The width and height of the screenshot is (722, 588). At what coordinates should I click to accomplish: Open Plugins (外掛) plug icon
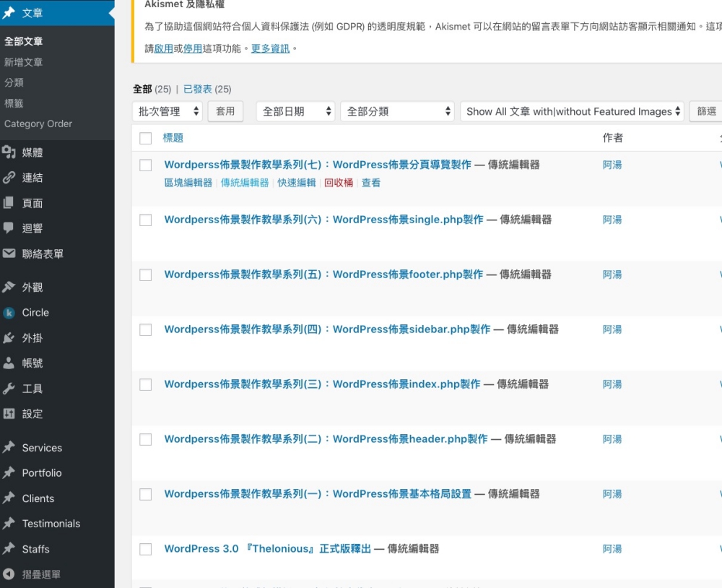pyautogui.click(x=9, y=337)
